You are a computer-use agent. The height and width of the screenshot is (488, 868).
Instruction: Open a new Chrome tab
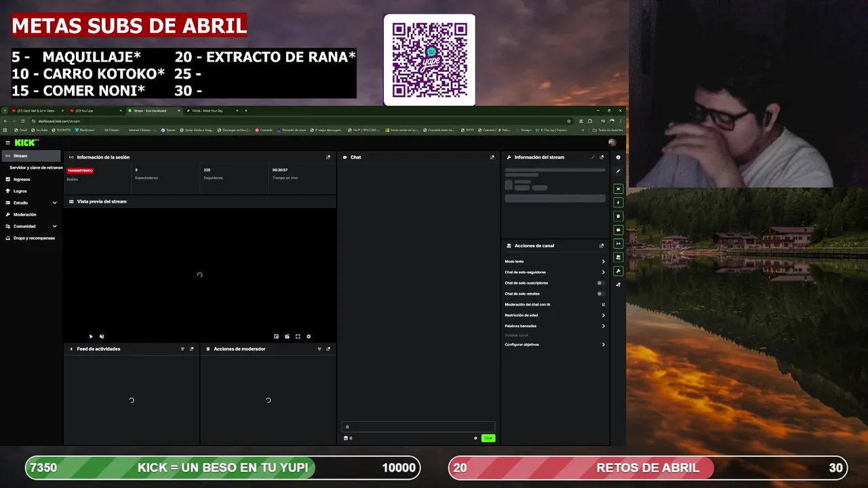pyautogui.click(x=246, y=110)
